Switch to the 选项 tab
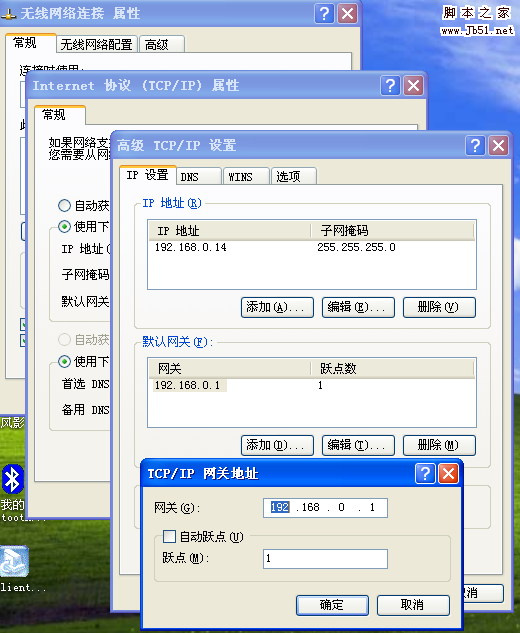This screenshot has height=633, width=520. 294,176
